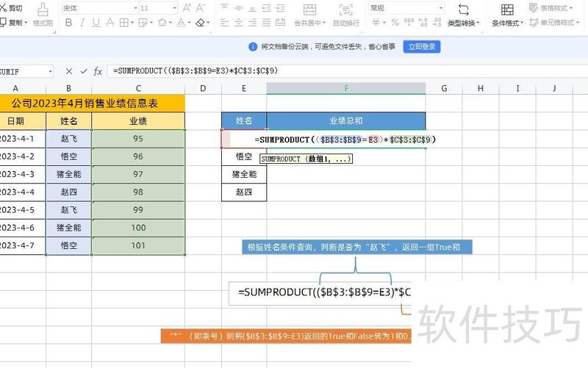
Task: Click the Copy (复制) button
Action: click(13, 23)
